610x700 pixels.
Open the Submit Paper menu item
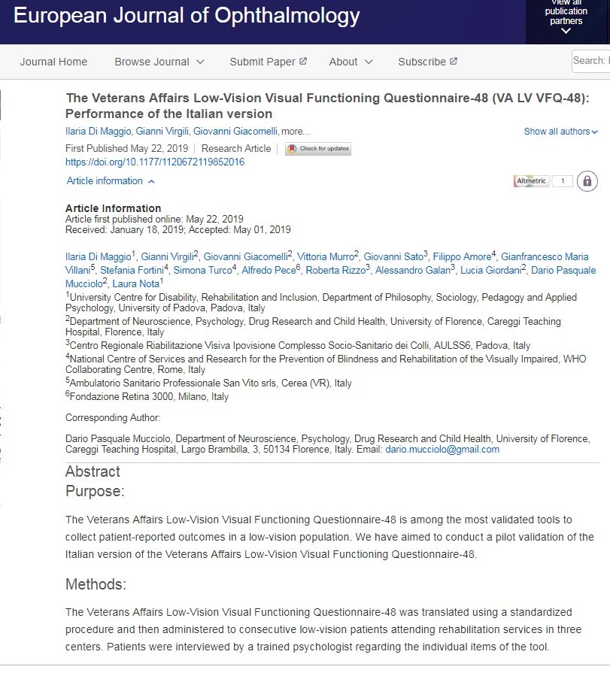[x=263, y=62]
